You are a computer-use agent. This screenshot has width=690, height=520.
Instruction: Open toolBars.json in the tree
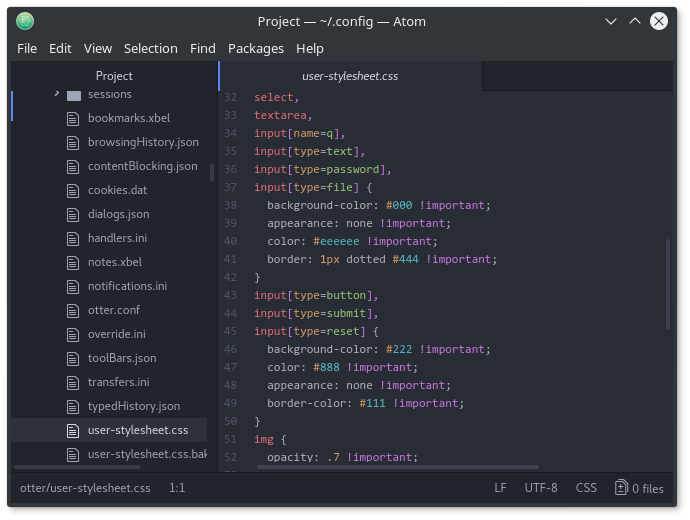[x=122, y=358]
